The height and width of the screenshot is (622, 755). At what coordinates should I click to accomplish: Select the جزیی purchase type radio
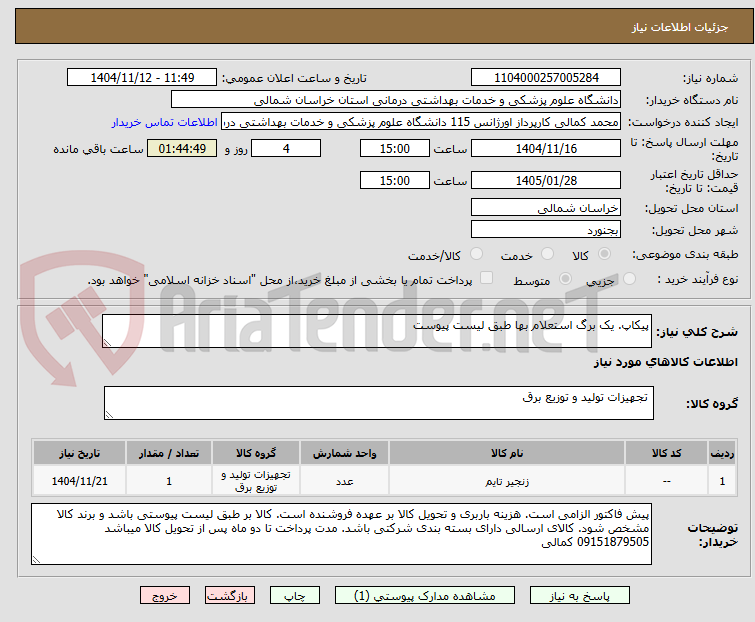(629, 279)
